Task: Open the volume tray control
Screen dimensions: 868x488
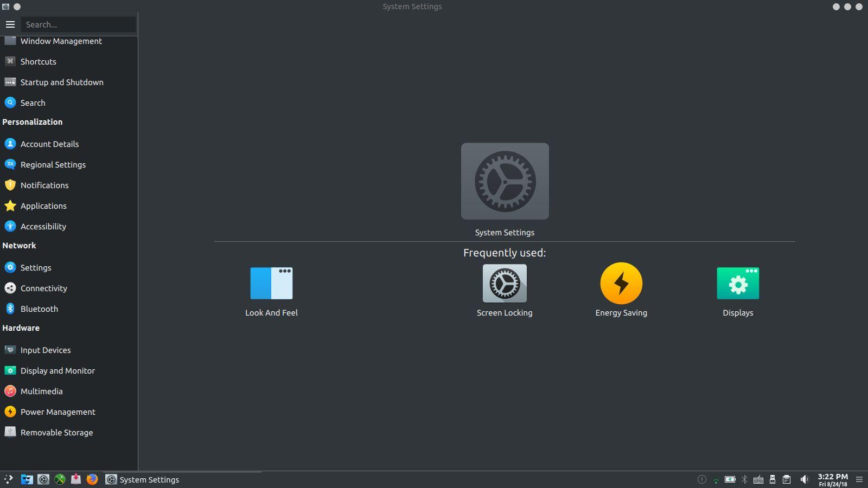Action: 804,479
